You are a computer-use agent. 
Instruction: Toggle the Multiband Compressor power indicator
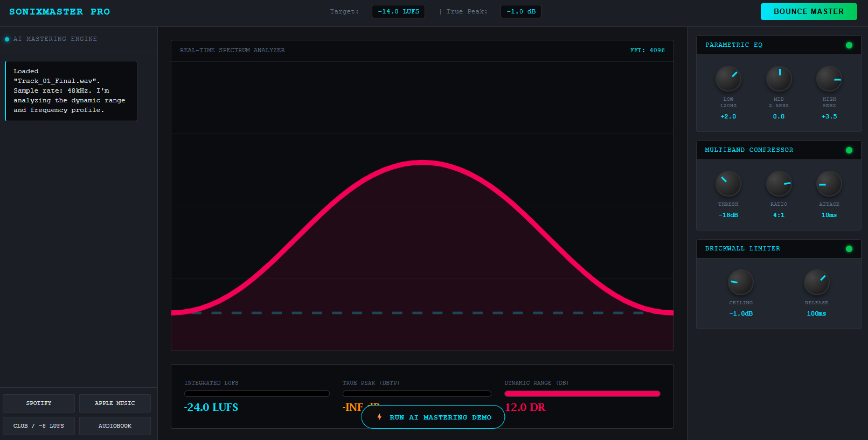click(849, 150)
